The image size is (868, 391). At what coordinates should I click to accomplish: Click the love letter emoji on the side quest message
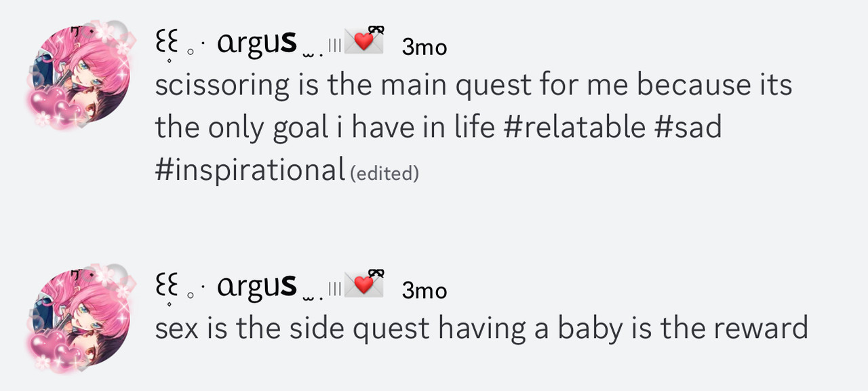coord(364,284)
